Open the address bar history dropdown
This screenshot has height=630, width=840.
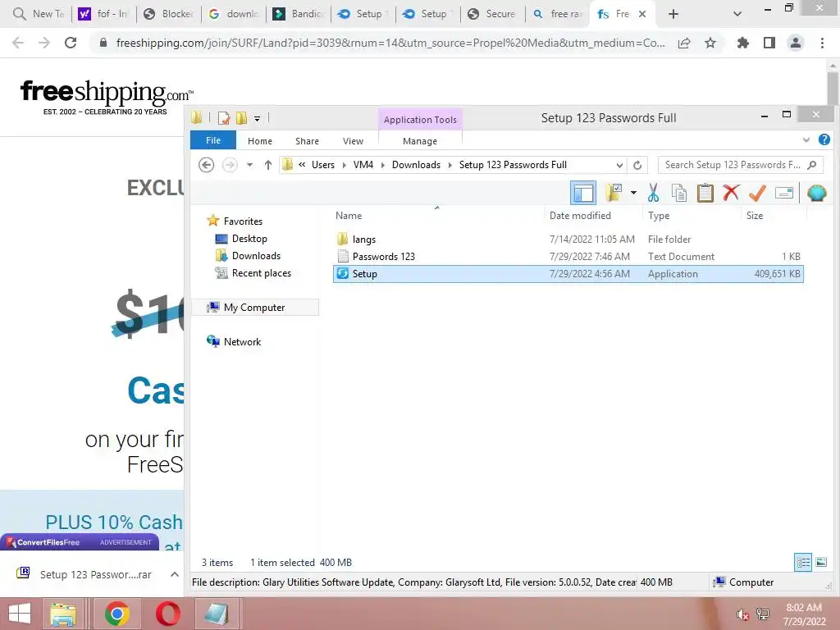tap(619, 165)
